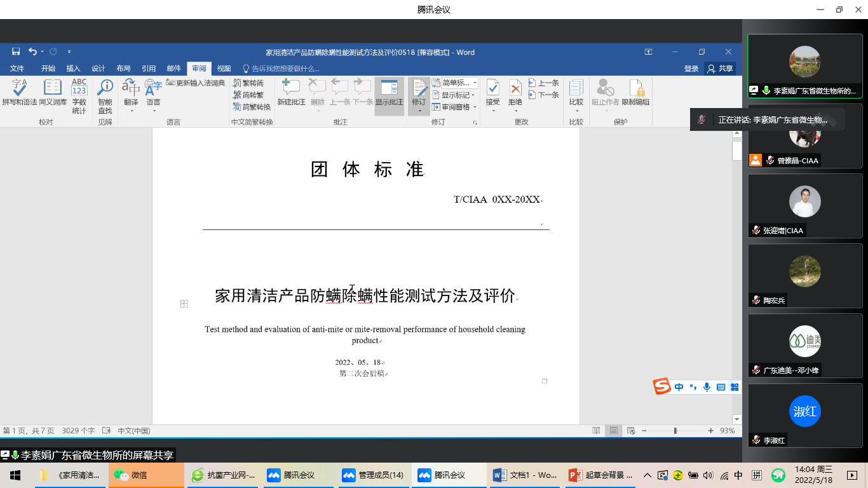Click the zoom slider in status bar
The image size is (868, 488).
(x=675, y=431)
